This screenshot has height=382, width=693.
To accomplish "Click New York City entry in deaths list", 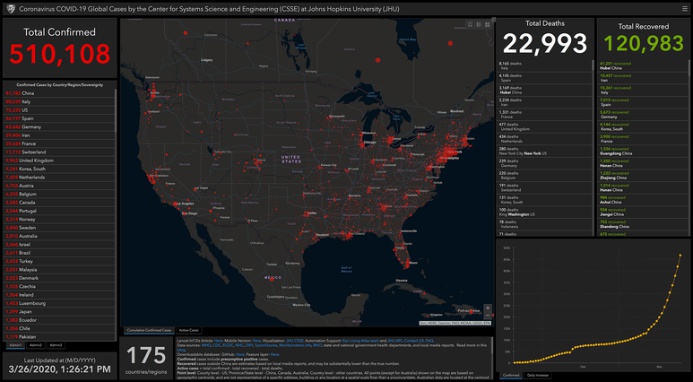I will pos(544,151).
